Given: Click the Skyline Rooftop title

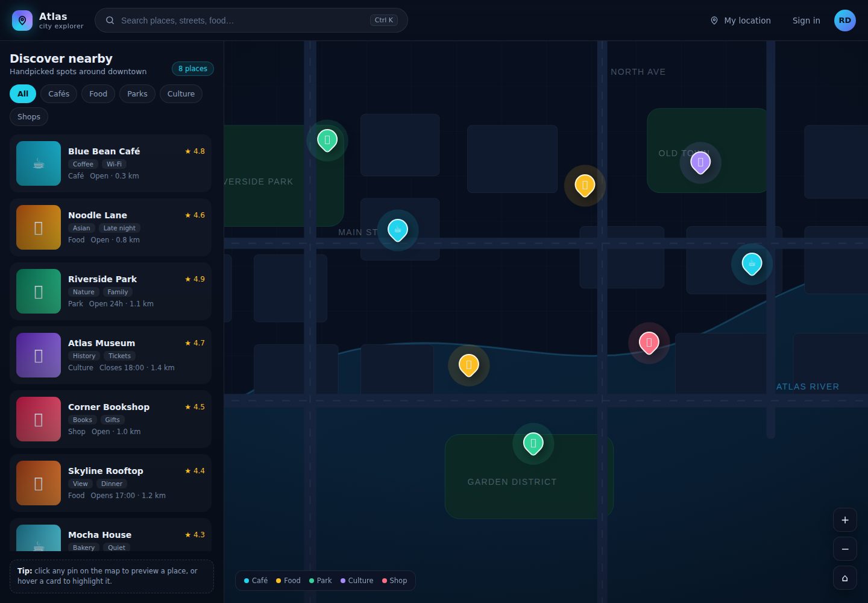Looking at the screenshot, I should (105, 471).
